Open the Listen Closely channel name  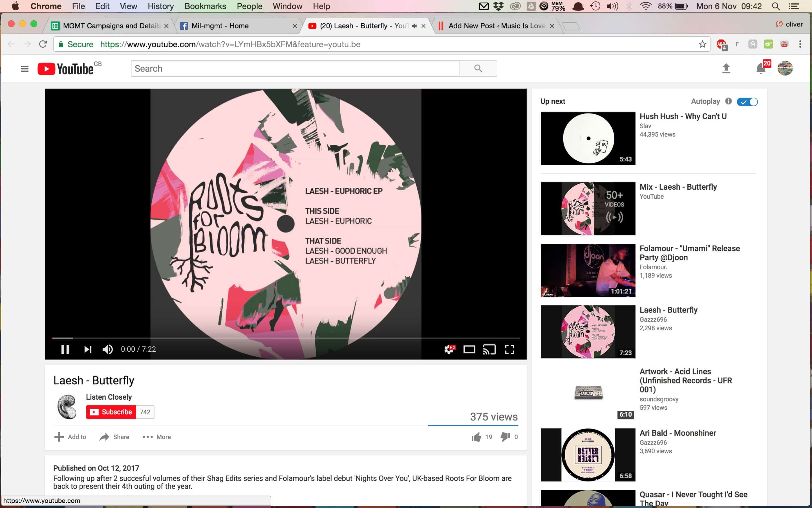(x=109, y=397)
